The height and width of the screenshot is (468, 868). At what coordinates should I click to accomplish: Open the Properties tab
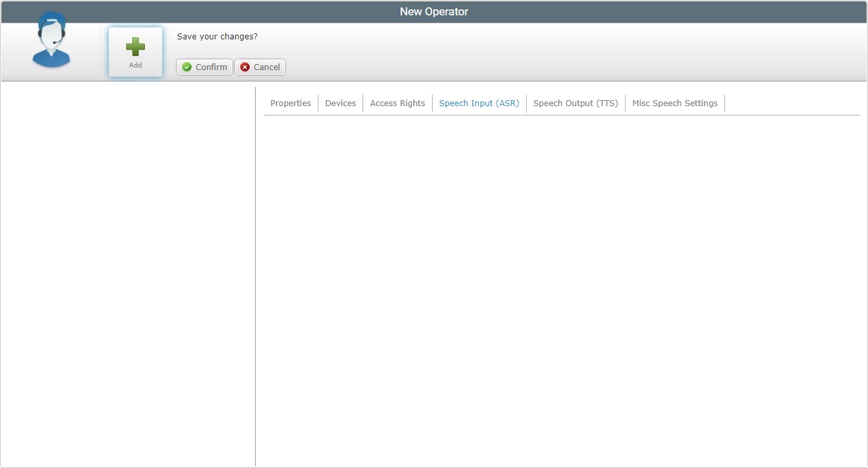pyautogui.click(x=290, y=103)
